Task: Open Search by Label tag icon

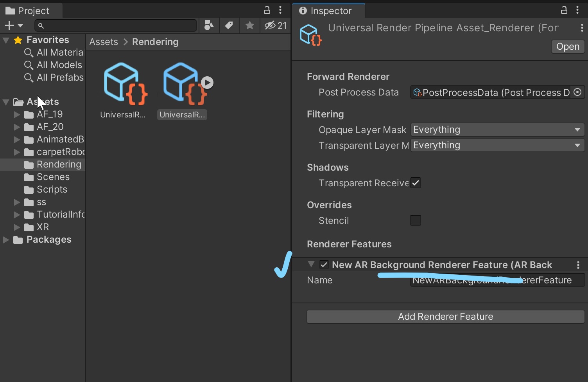Action: pyautogui.click(x=229, y=26)
